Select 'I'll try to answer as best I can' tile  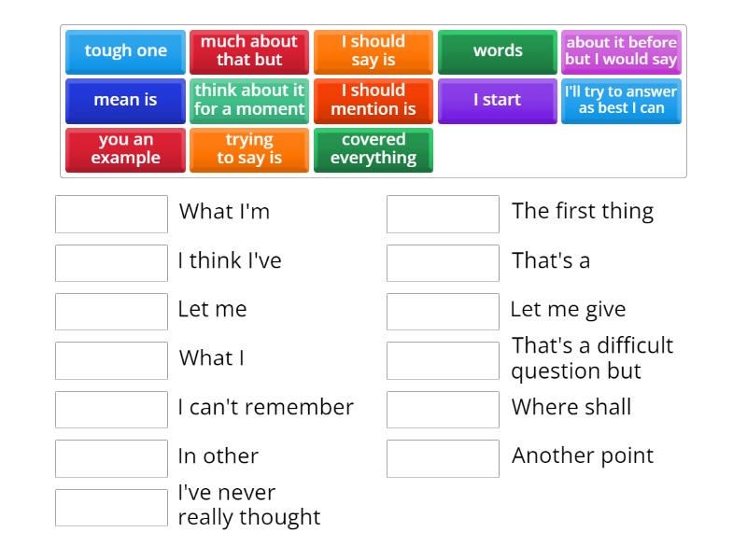pos(621,101)
